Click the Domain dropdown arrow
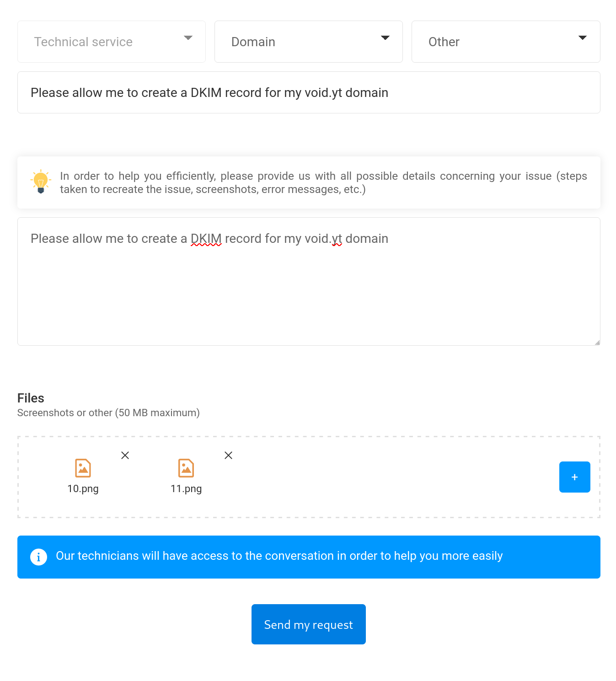Screen dimensions: 616x681 [x=385, y=38]
